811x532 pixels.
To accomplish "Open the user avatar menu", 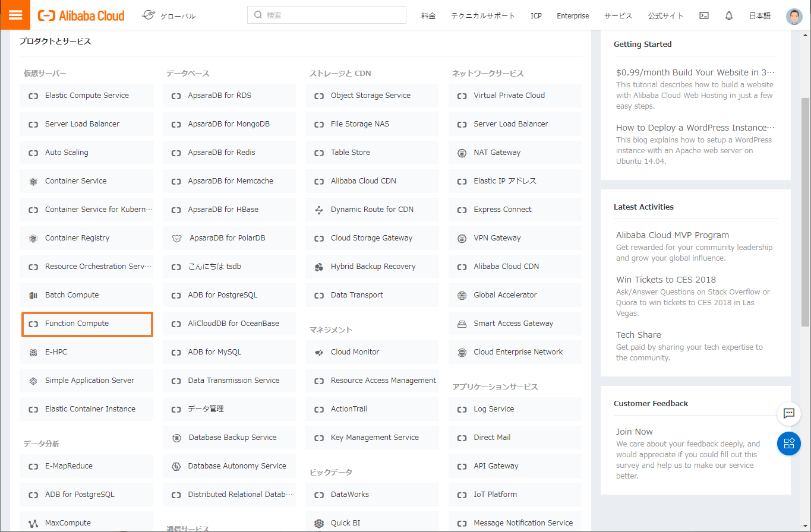I will 794,16.
